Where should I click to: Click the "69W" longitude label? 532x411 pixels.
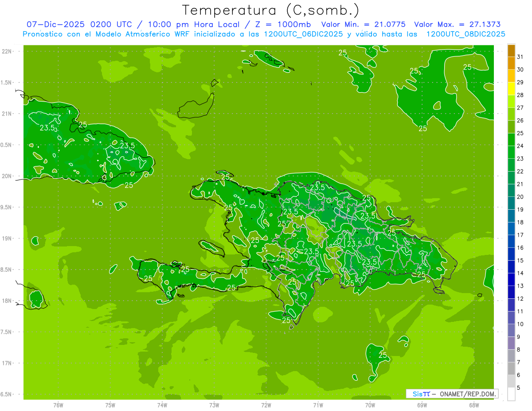pos(422,405)
